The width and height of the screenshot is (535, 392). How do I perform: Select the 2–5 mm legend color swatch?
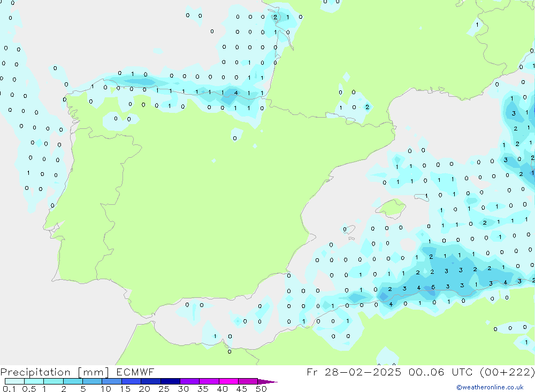point(73,381)
